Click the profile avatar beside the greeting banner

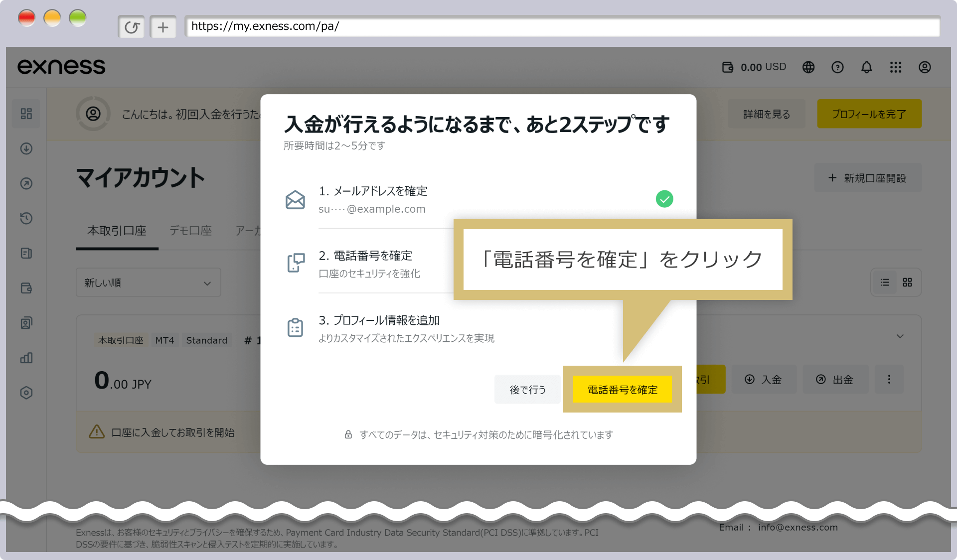[93, 114]
